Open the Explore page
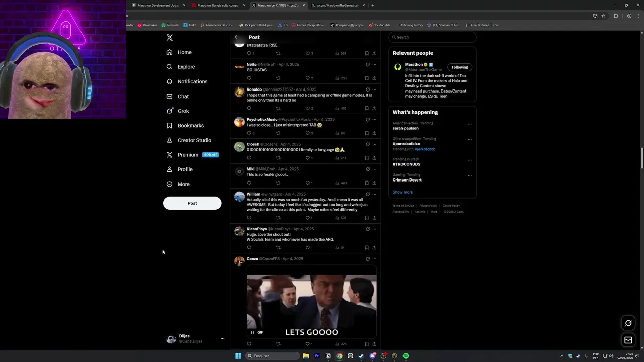 click(181, 67)
